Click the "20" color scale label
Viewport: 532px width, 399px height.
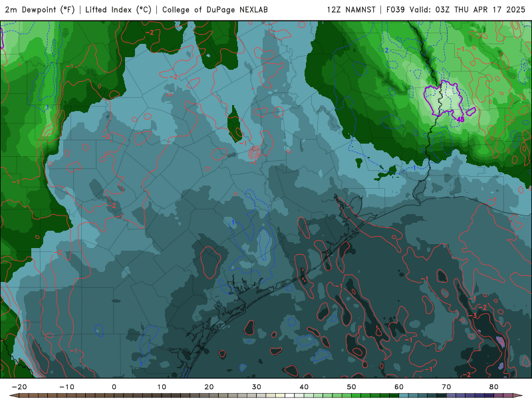209,387
